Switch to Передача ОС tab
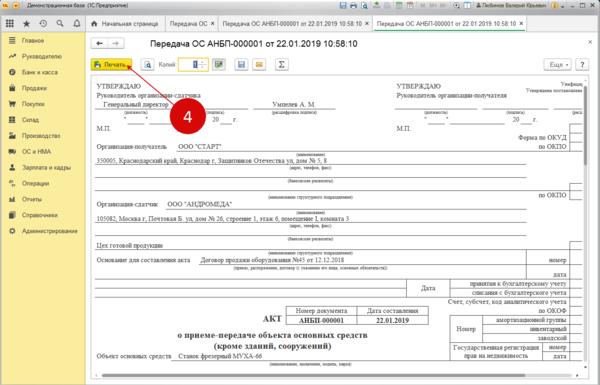The image size is (600, 385). [x=192, y=24]
